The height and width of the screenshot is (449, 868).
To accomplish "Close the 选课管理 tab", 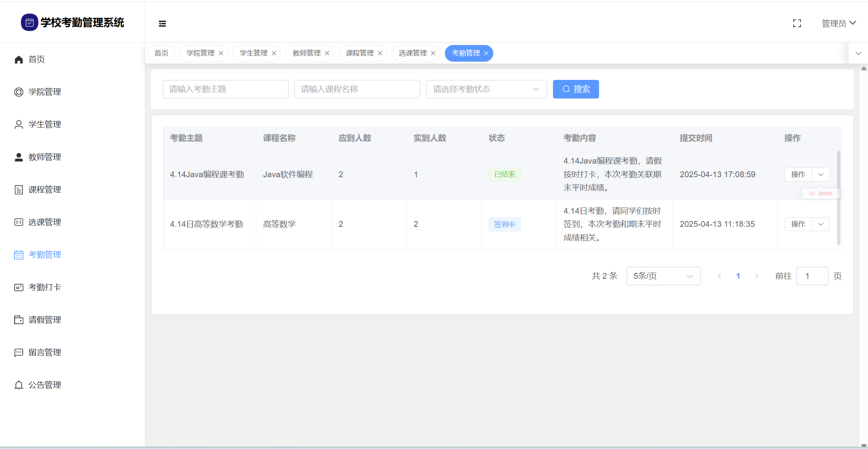I will (433, 53).
